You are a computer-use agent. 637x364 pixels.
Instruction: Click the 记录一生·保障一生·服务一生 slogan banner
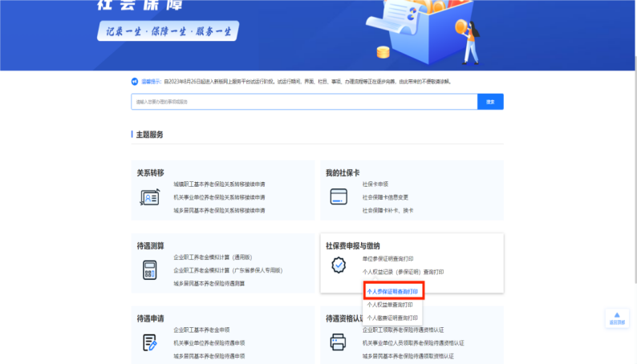168,31
